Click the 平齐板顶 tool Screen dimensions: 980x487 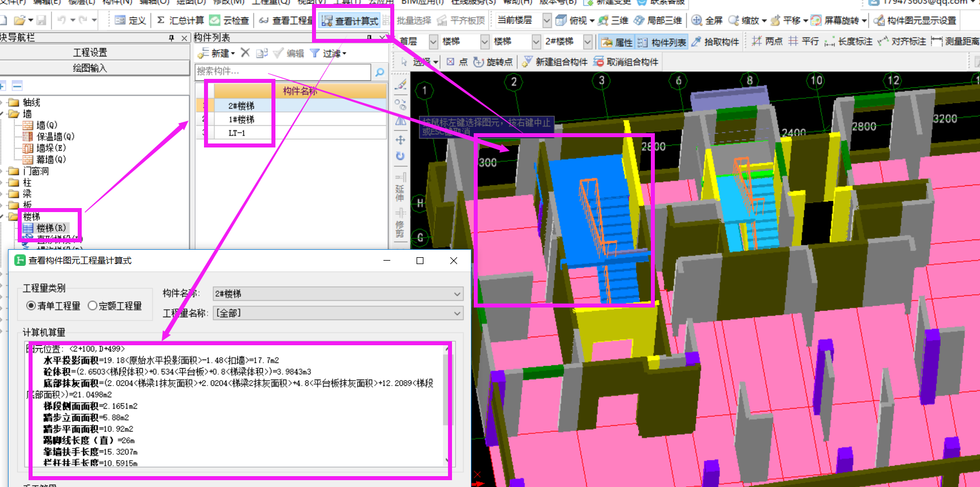coord(461,21)
